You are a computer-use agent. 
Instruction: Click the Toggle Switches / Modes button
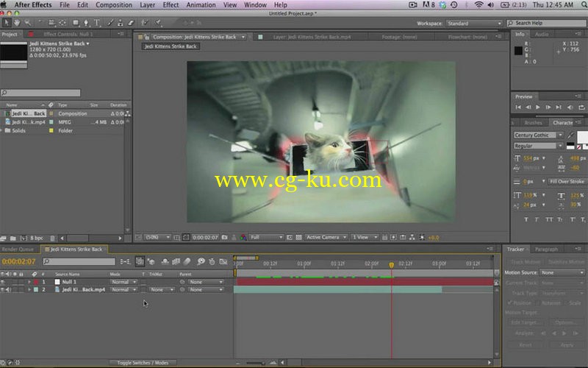pos(143,363)
